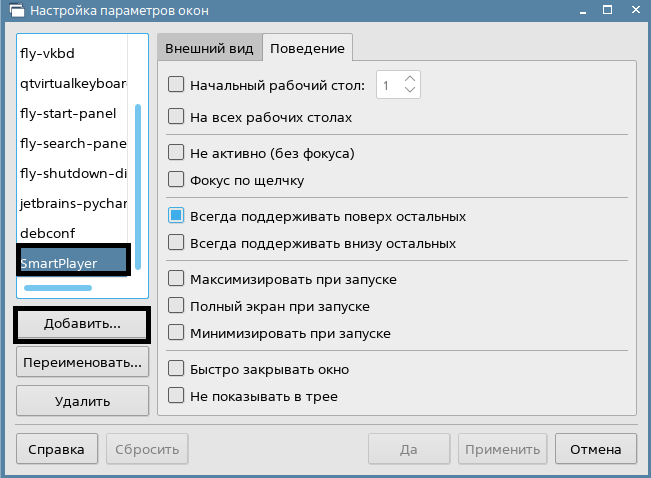Increase the initial desktop number with up arrow

[x=410, y=79]
